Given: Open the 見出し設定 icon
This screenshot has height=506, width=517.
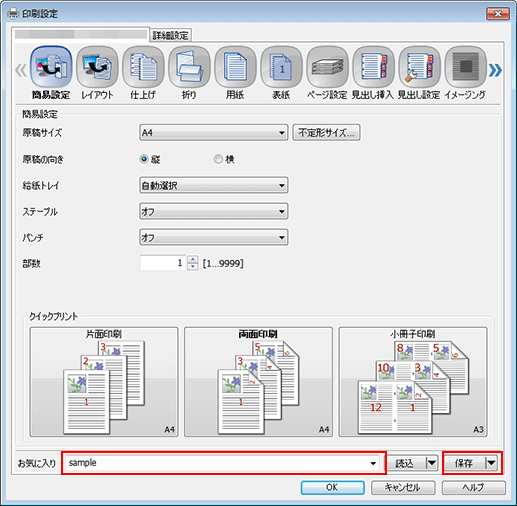Looking at the screenshot, I should click(419, 67).
